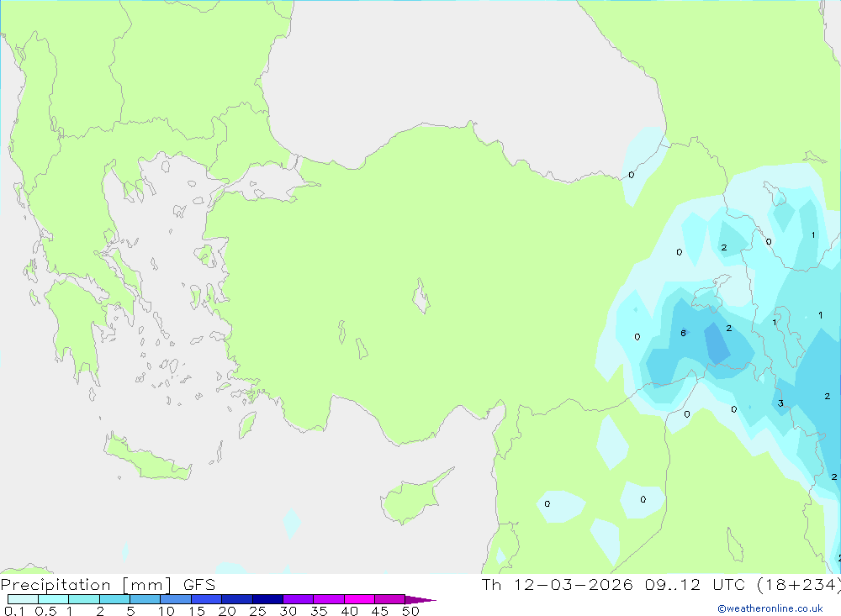Image resolution: width=841 pixels, height=616 pixels.
Task: Click the '(18+234)' forecast run label
Action: [x=799, y=585]
